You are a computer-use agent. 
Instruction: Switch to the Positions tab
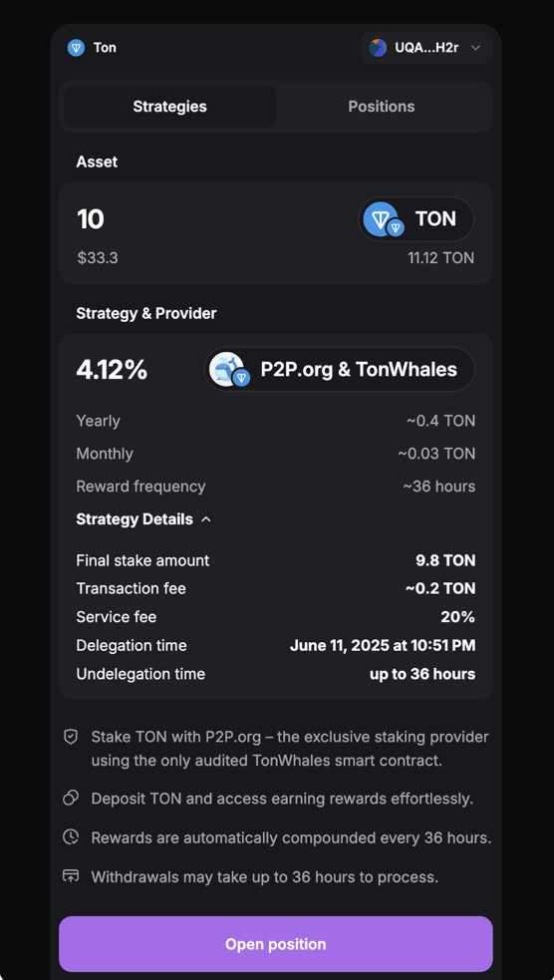382,107
